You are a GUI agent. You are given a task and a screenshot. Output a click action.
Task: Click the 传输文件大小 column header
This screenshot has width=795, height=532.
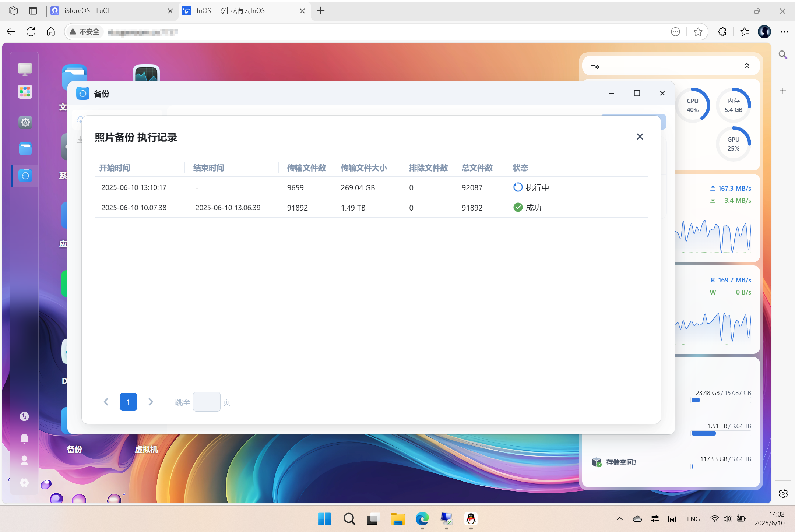(x=364, y=168)
